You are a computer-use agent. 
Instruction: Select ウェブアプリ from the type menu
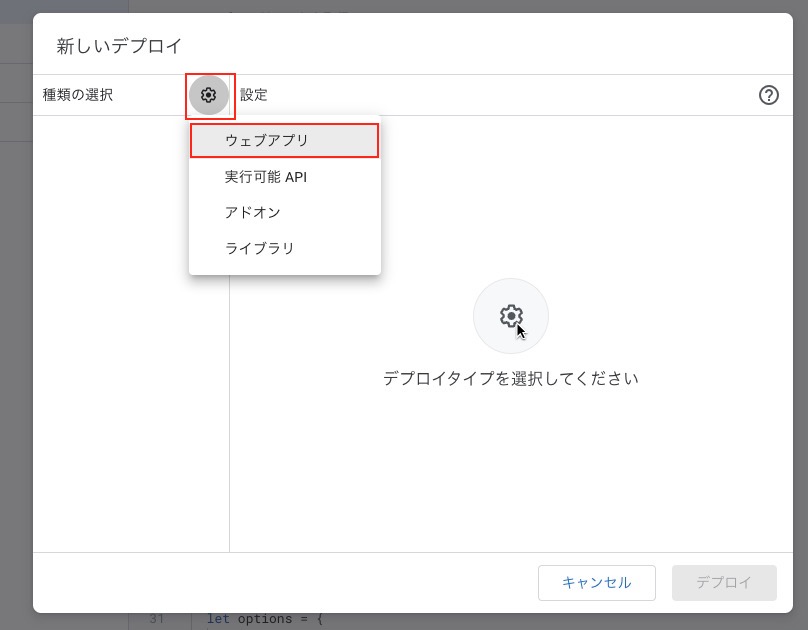coord(284,141)
